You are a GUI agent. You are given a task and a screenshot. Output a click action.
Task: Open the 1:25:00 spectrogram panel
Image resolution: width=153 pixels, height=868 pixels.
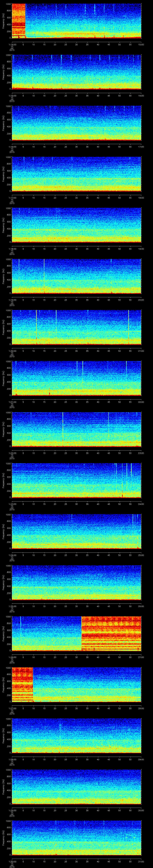76,582
